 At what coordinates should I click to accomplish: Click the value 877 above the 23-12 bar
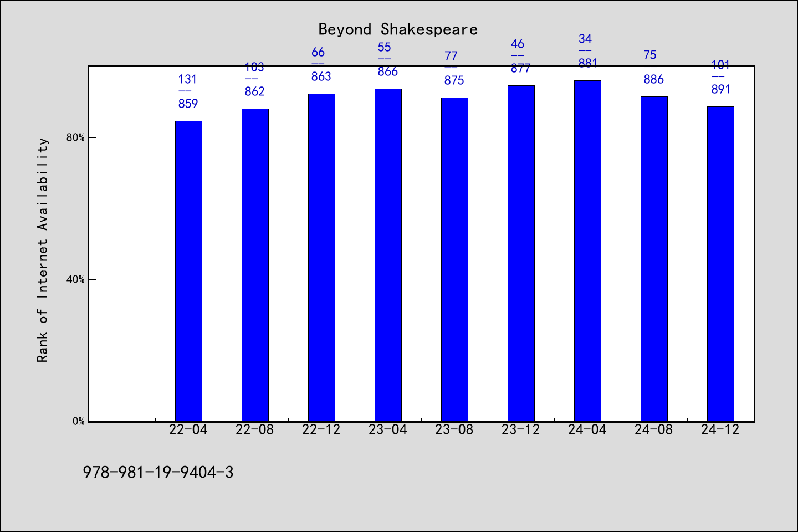coord(521,68)
